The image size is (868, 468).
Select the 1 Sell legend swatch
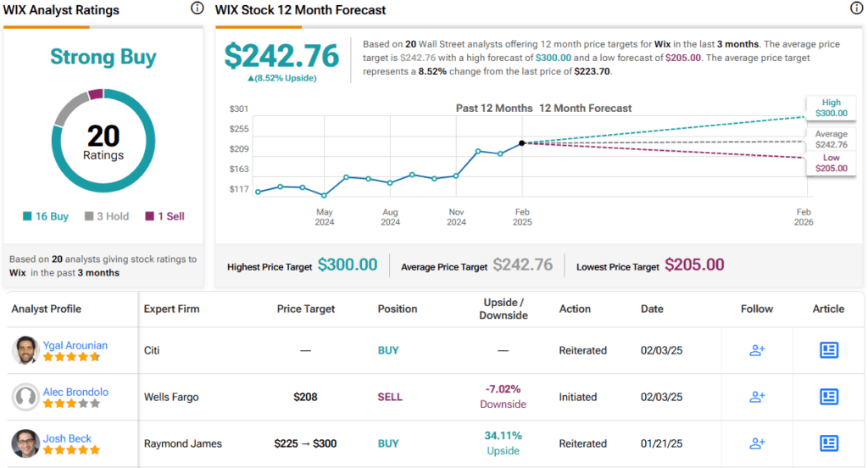149,216
